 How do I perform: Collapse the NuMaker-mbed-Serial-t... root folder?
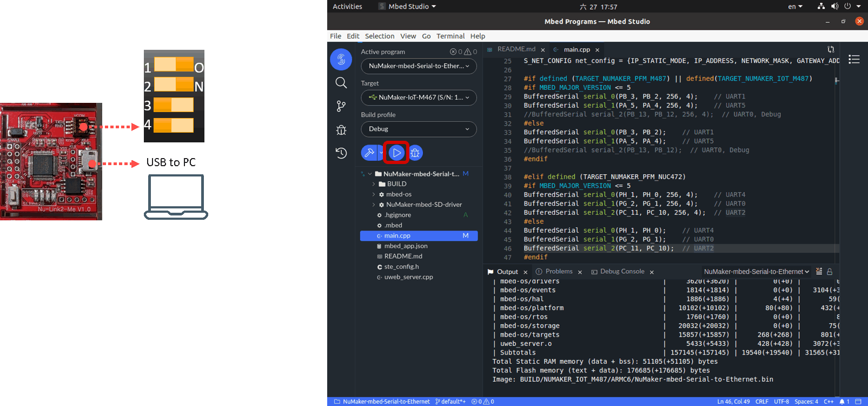[370, 174]
